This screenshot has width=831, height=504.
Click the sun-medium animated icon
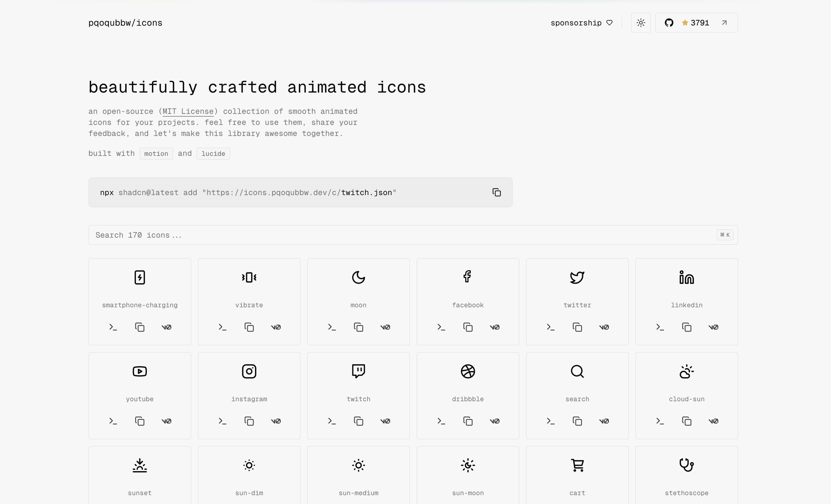(359, 465)
